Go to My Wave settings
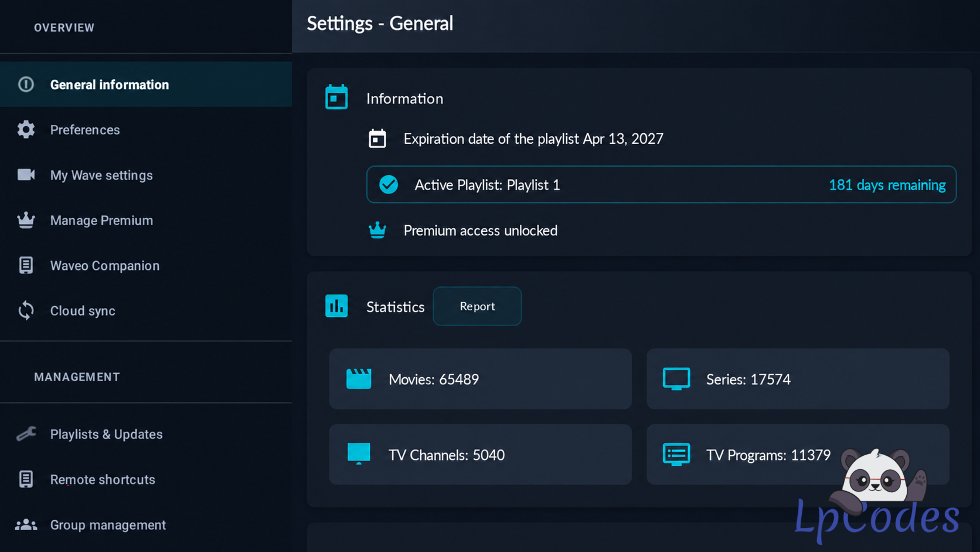The height and width of the screenshot is (552, 980). point(146,175)
